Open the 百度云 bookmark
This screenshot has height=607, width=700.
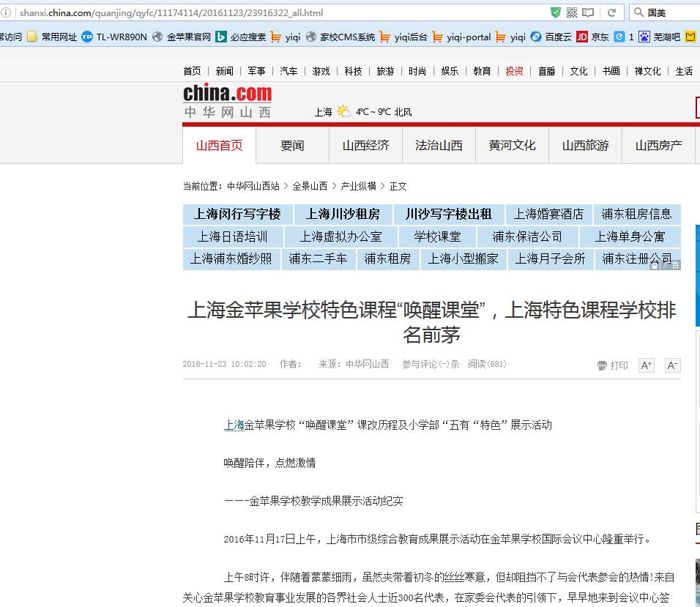pyautogui.click(x=551, y=37)
